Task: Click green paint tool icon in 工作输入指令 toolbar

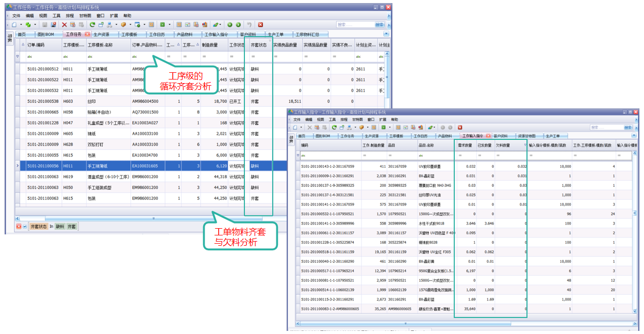Action: pos(430,127)
